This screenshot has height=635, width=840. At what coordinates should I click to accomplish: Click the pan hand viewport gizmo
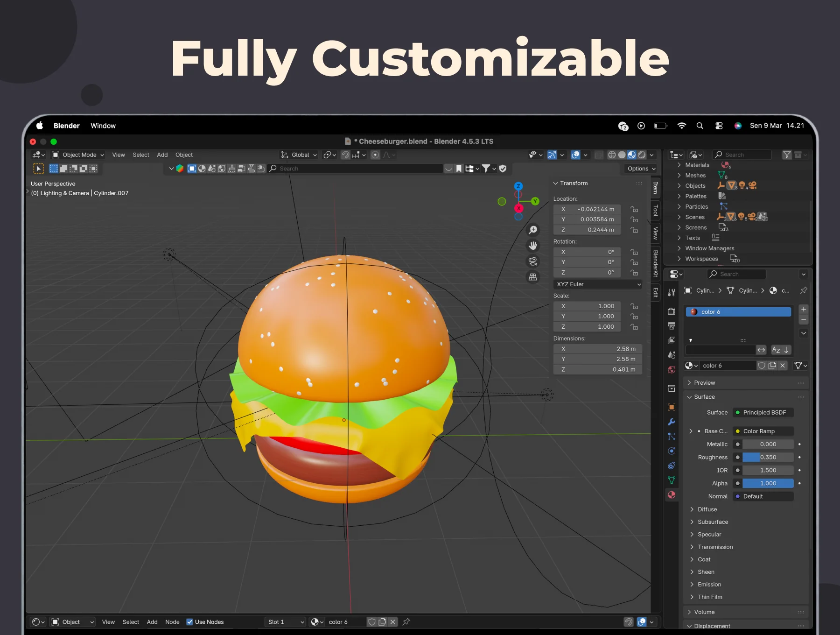pyautogui.click(x=532, y=246)
